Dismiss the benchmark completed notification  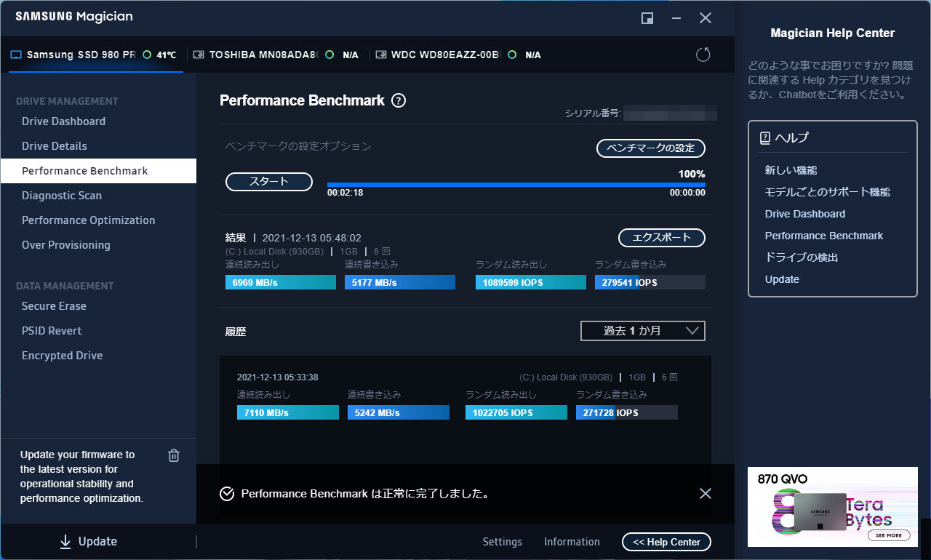pyautogui.click(x=705, y=494)
